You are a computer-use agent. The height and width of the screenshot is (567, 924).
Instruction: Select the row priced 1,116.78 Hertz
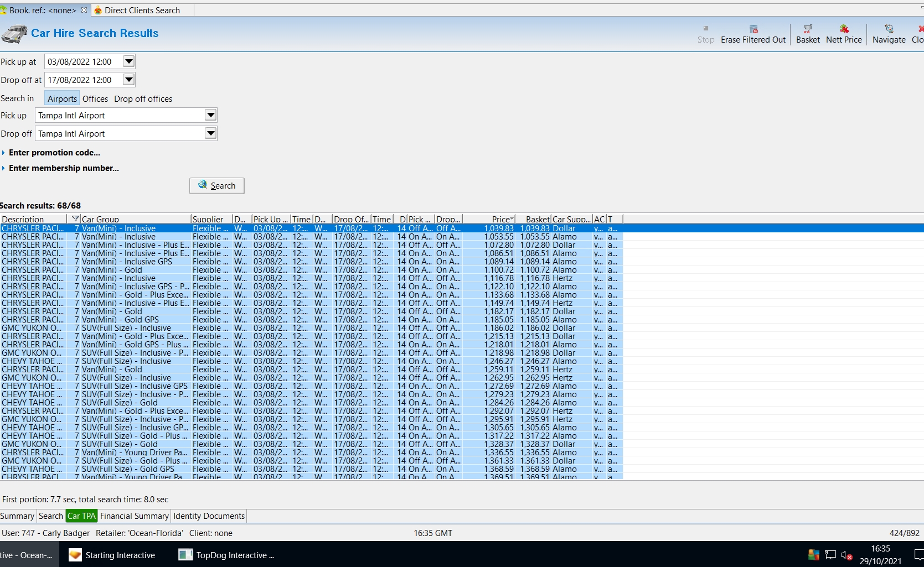tap(311, 278)
